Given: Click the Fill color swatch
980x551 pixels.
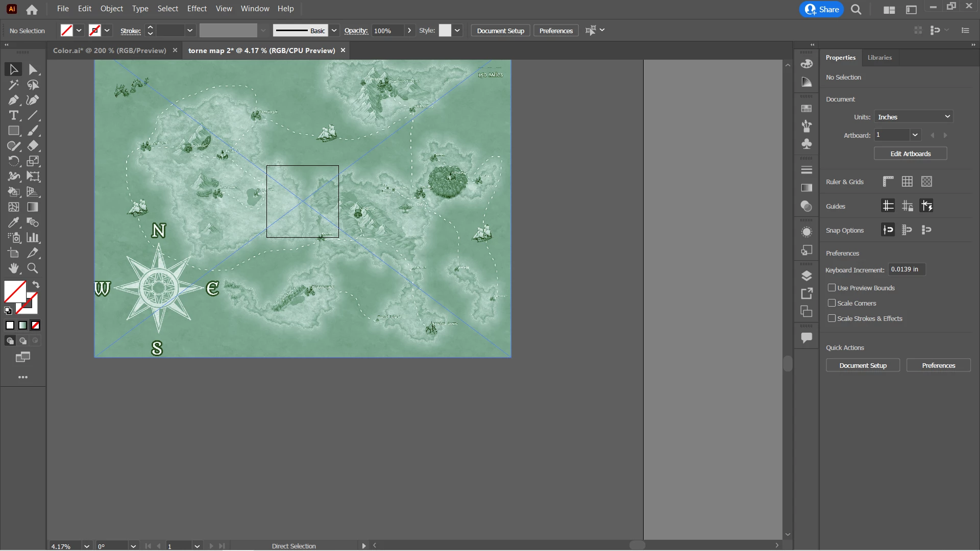Looking at the screenshot, I should [x=15, y=291].
